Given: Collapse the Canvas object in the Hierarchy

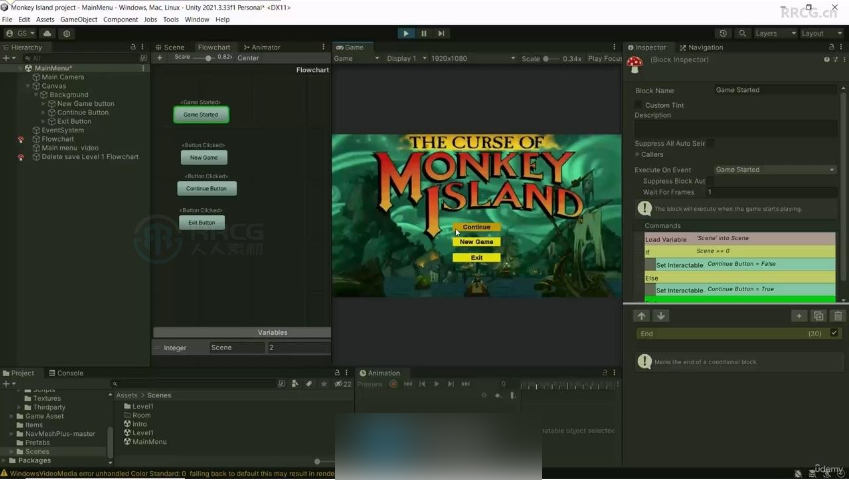Looking at the screenshot, I should [x=28, y=86].
